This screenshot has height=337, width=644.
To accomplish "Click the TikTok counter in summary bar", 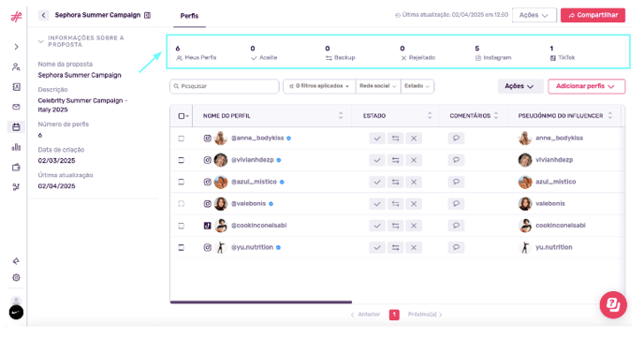I will point(563,53).
